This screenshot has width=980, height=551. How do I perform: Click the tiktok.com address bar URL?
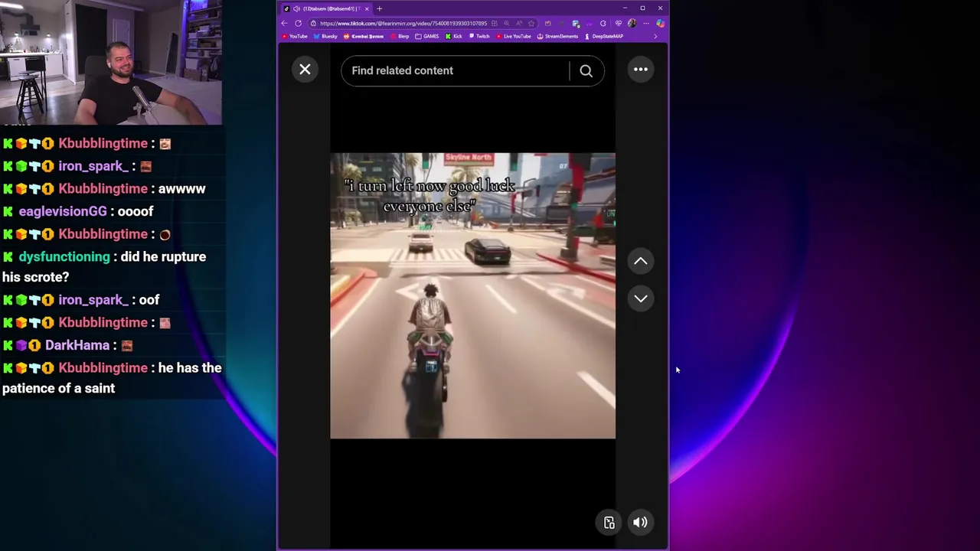pyautogui.click(x=403, y=23)
